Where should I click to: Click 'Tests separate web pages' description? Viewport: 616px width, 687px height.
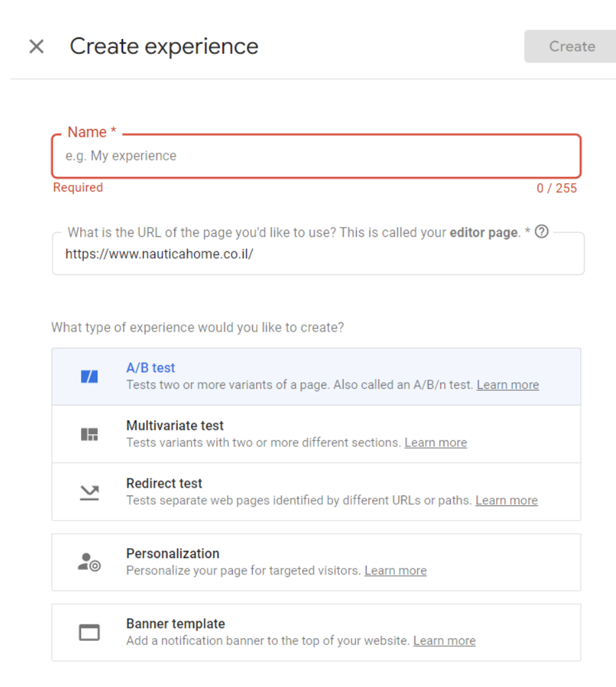(x=299, y=500)
